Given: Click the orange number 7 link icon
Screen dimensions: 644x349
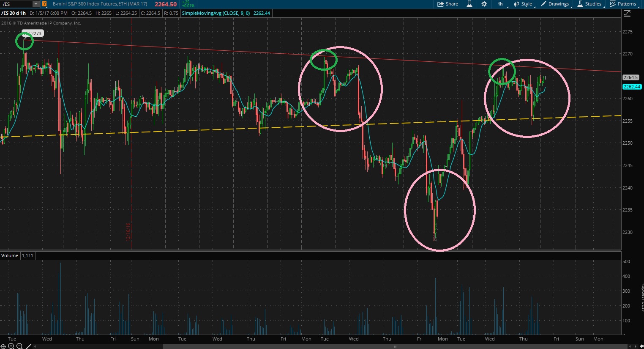Looking at the screenshot, I should pyautogui.click(x=44, y=4).
